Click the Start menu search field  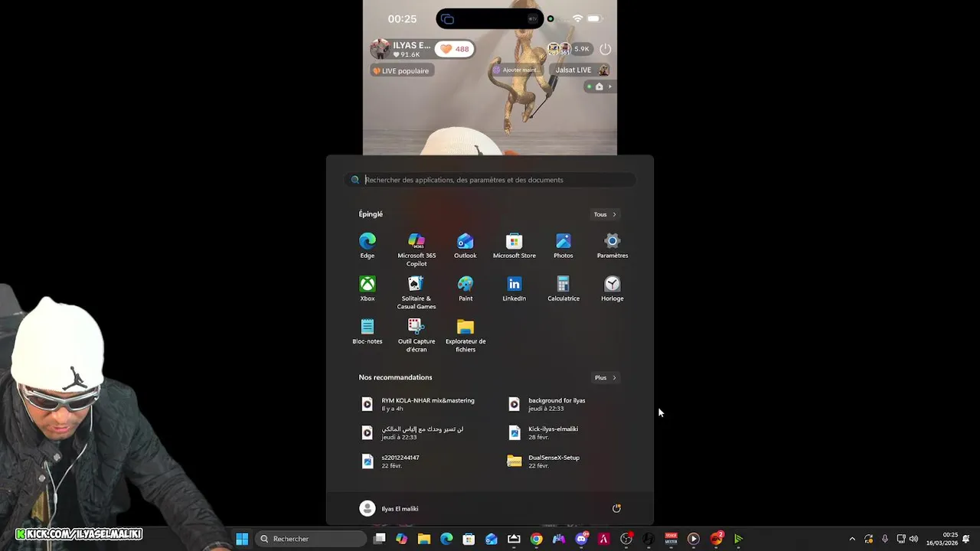[490, 180]
